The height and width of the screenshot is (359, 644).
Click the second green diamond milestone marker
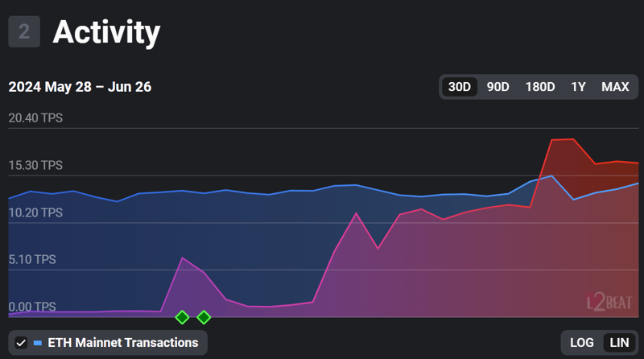[x=204, y=317]
